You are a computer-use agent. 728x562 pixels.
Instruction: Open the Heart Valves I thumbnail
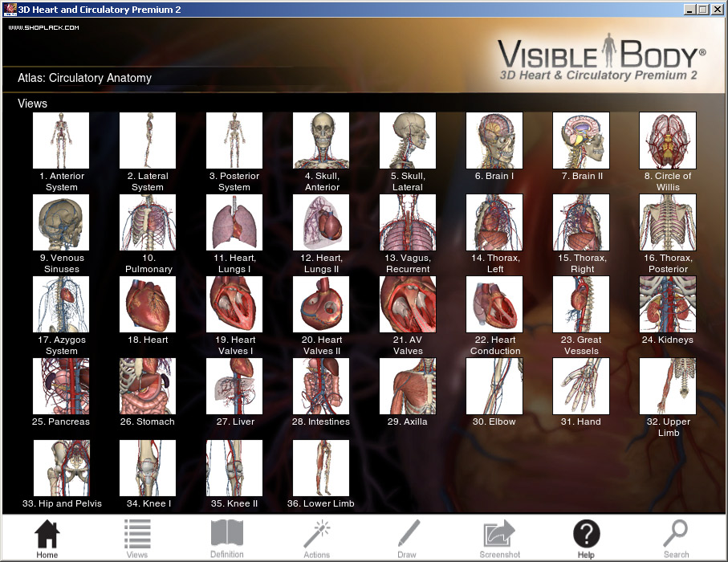tap(234, 304)
